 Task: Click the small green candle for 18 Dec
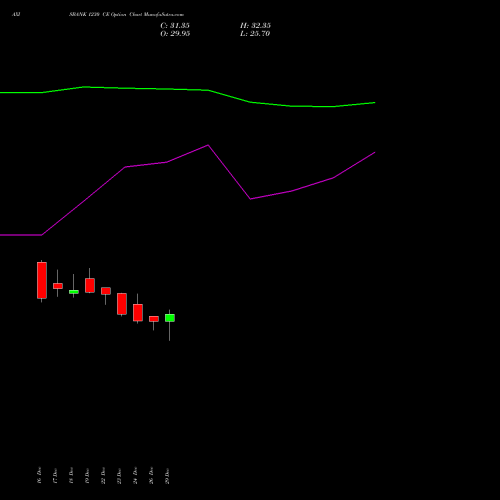click(74, 292)
